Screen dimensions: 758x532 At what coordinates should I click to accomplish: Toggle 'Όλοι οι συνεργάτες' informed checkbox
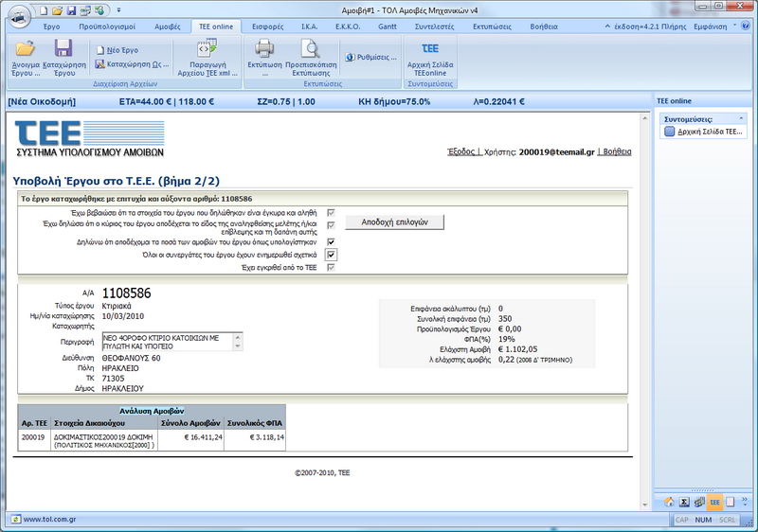[x=331, y=255]
